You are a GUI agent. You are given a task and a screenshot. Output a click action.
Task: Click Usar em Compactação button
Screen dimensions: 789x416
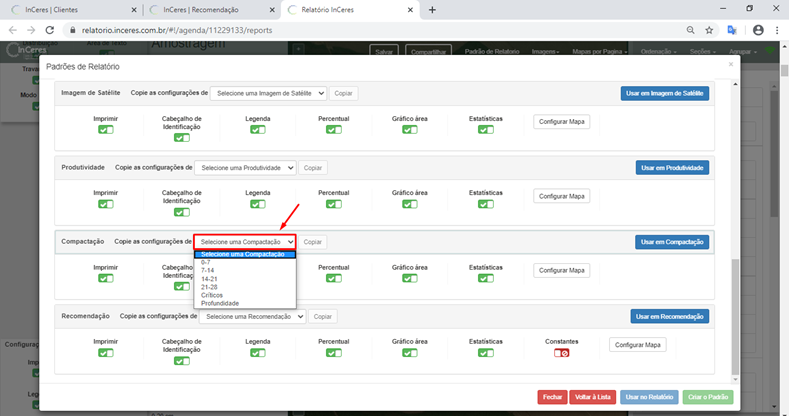672,242
